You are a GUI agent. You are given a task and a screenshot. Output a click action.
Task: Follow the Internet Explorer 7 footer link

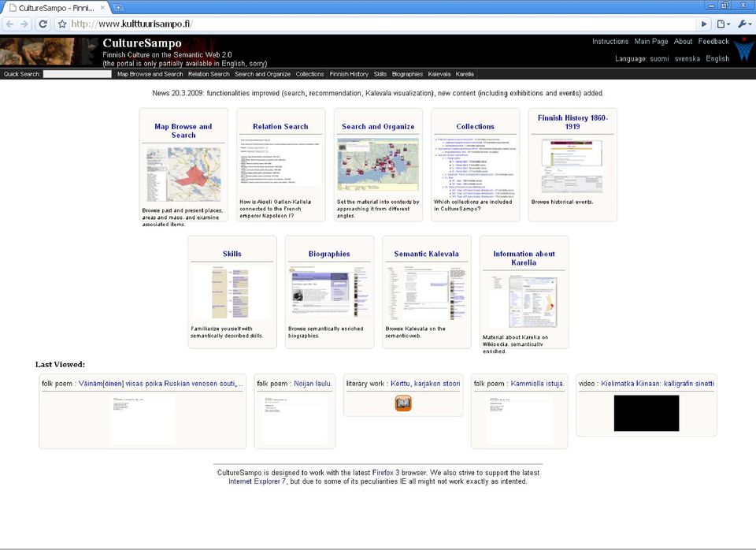pyautogui.click(x=257, y=481)
